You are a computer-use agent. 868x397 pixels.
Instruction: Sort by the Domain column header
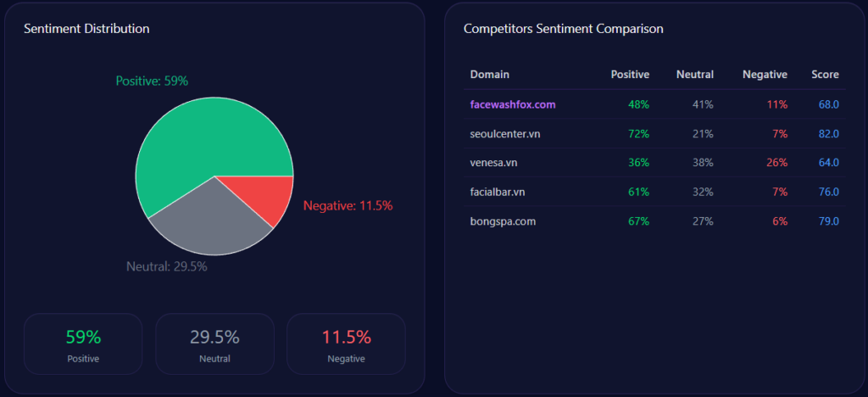tap(490, 75)
